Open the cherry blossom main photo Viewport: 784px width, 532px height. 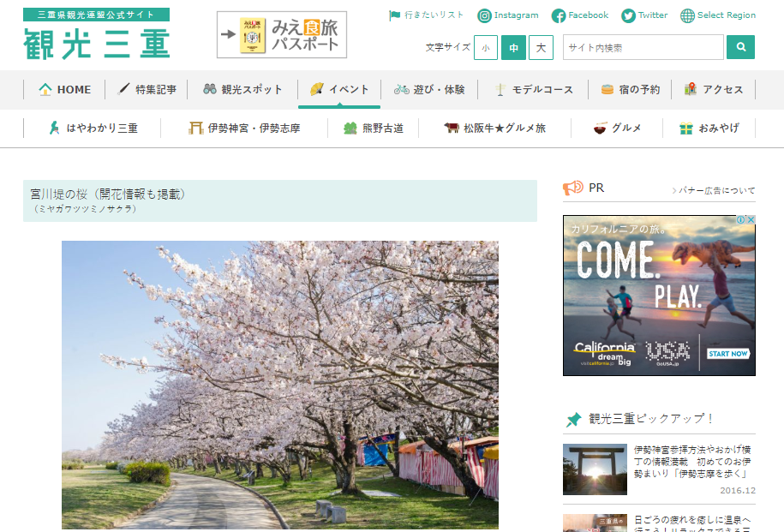[x=280, y=385]
